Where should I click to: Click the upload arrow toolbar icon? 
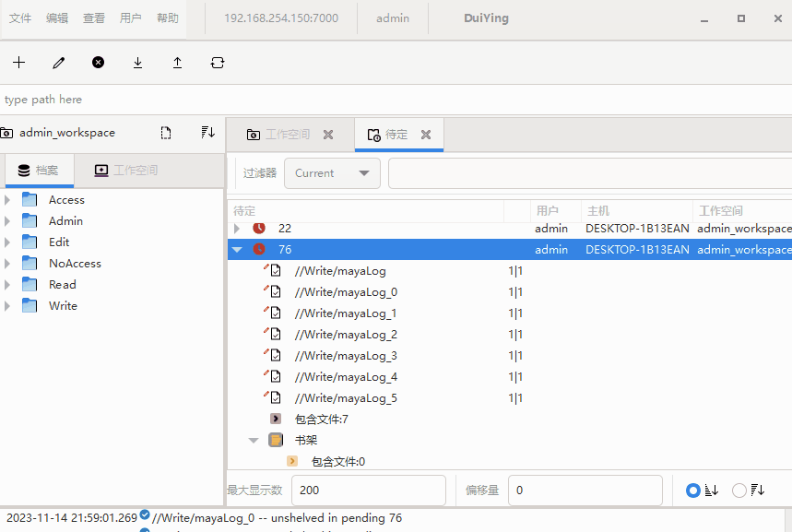[177, 63]
